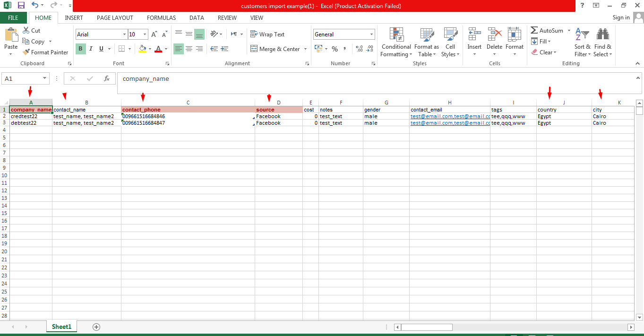Viewport: 644px width, 336px height.
Task: Open the number format General dropdown
Action: pos(372,34)
